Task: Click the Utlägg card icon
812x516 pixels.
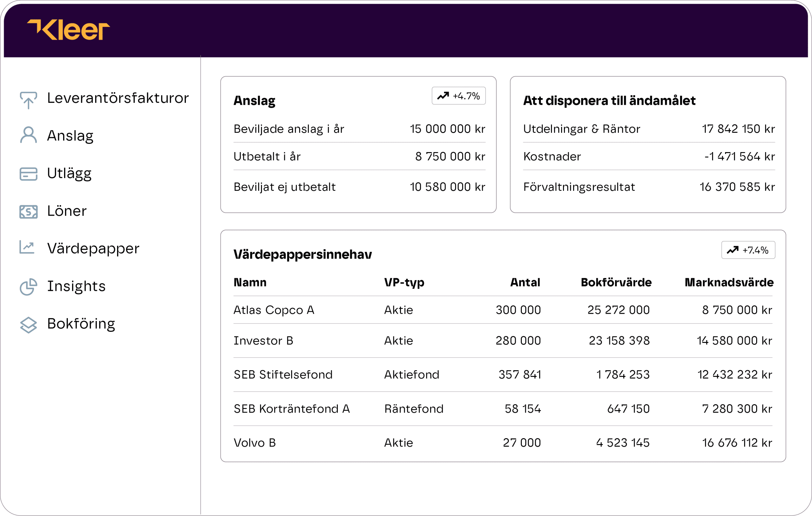Action: pos(28,174)
